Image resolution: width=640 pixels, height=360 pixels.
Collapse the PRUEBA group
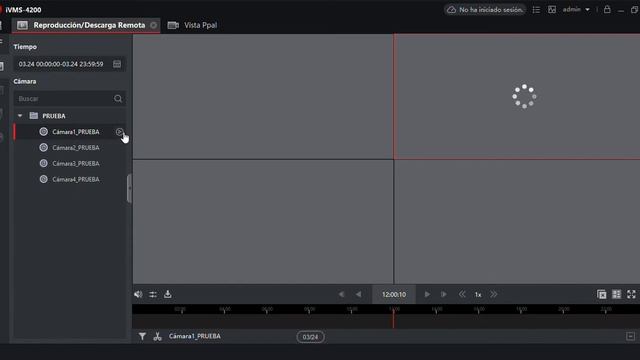(x=20, y=116)
